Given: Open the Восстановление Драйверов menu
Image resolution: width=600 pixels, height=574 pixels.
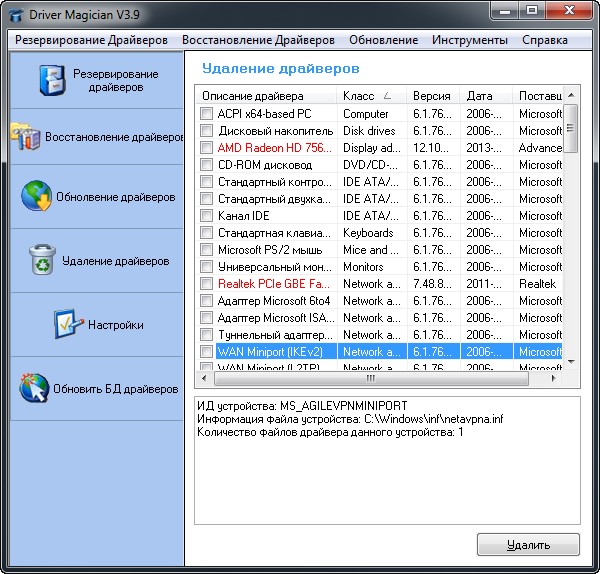Looking at the screenshot, I should [258, 40].
